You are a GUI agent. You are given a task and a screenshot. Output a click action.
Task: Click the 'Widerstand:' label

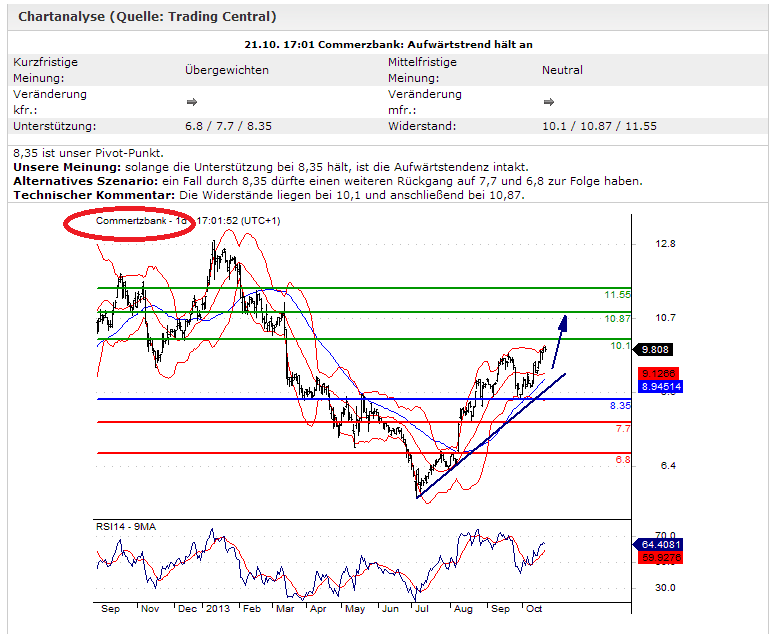click(x=422, y=126)
